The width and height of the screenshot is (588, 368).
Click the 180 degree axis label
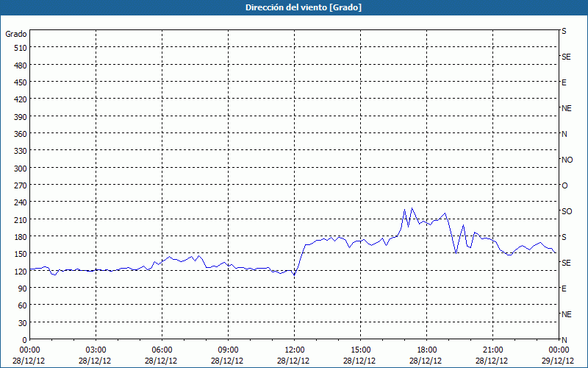tap(21, 237)
